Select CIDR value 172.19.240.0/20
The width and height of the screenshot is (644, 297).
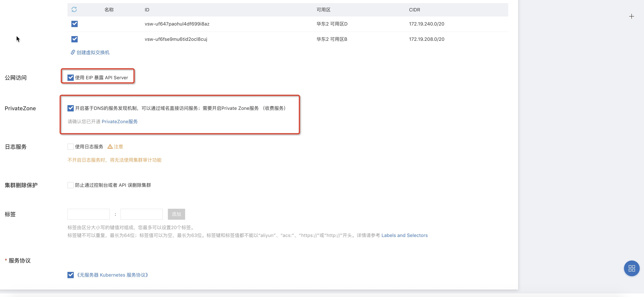tap(427, 24)
